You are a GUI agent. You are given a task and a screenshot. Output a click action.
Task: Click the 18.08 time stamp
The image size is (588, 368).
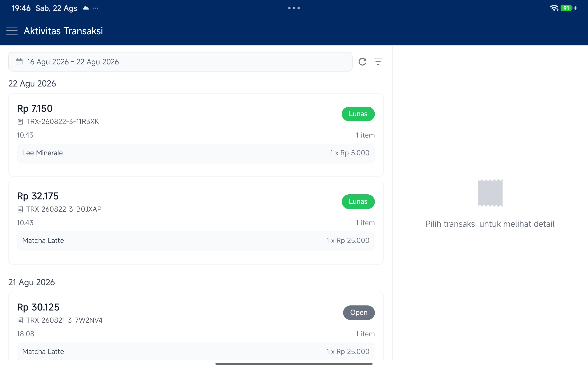point(25,334)
